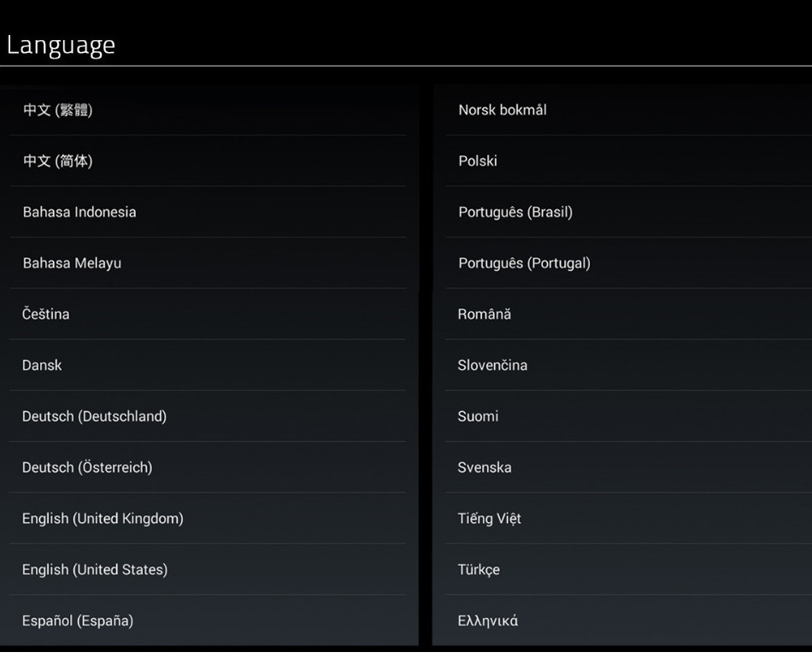Choose English (United Kingdom)

coord(103,519)
